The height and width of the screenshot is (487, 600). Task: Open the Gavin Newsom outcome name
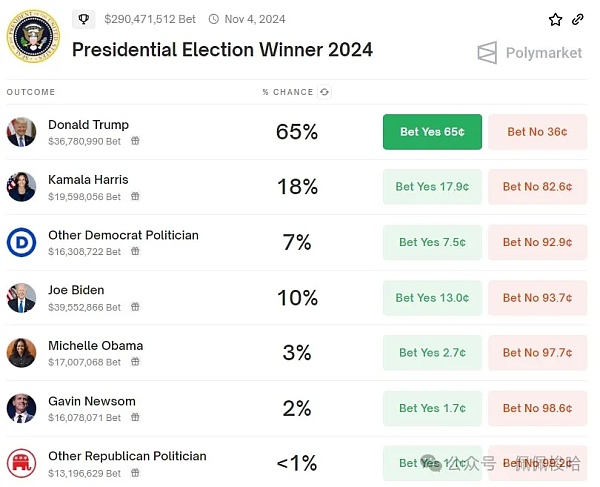click(92, 401)
